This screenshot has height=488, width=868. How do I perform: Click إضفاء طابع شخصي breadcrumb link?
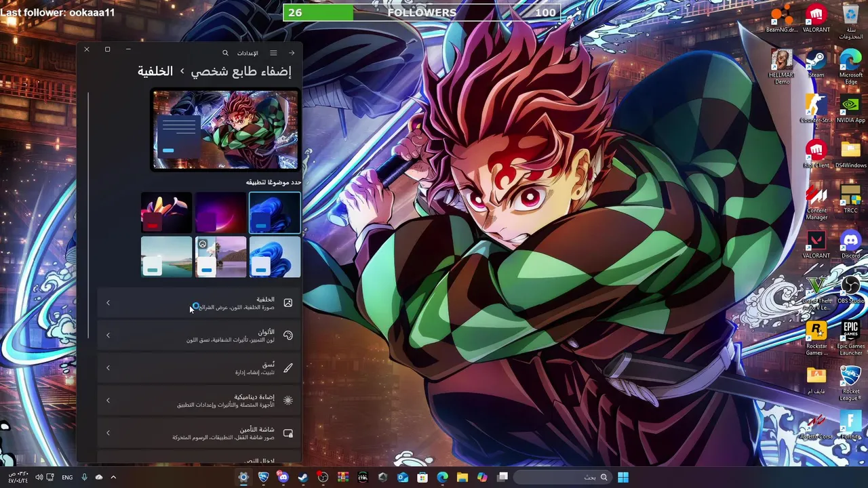click(241, 71)
